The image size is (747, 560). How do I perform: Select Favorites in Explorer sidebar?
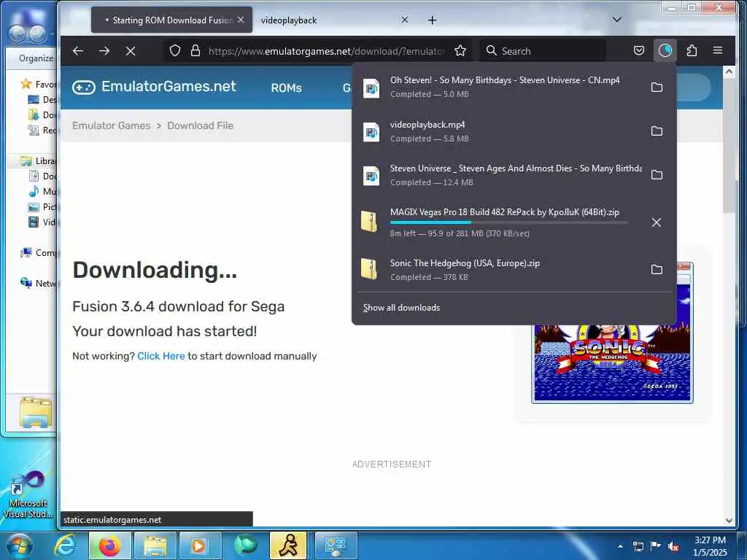click(39, 85)
